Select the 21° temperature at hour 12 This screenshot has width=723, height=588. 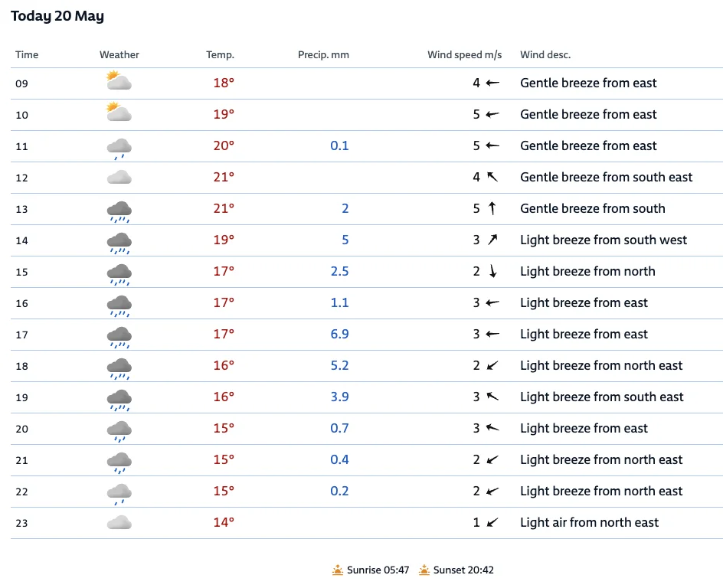(x=224, y=177)
